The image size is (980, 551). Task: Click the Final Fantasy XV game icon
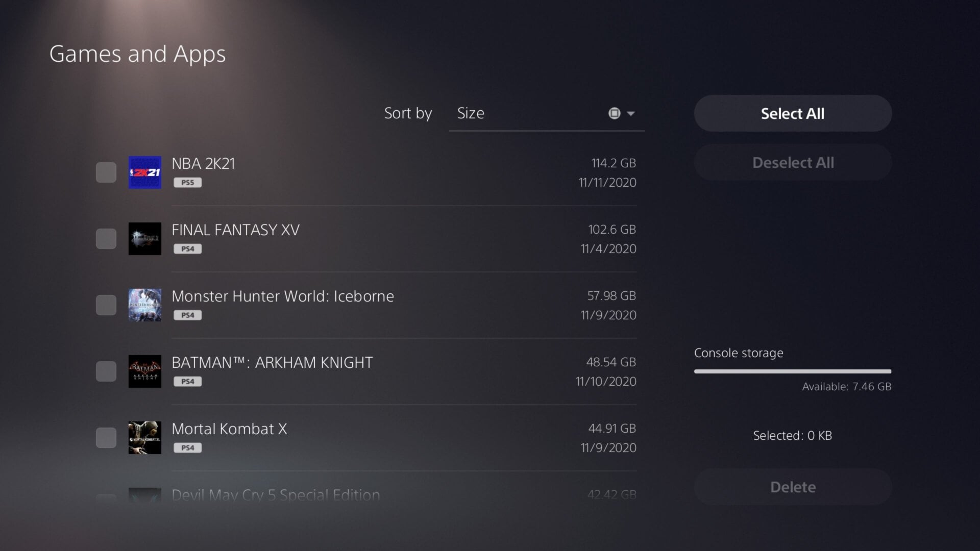coord(144,239)
